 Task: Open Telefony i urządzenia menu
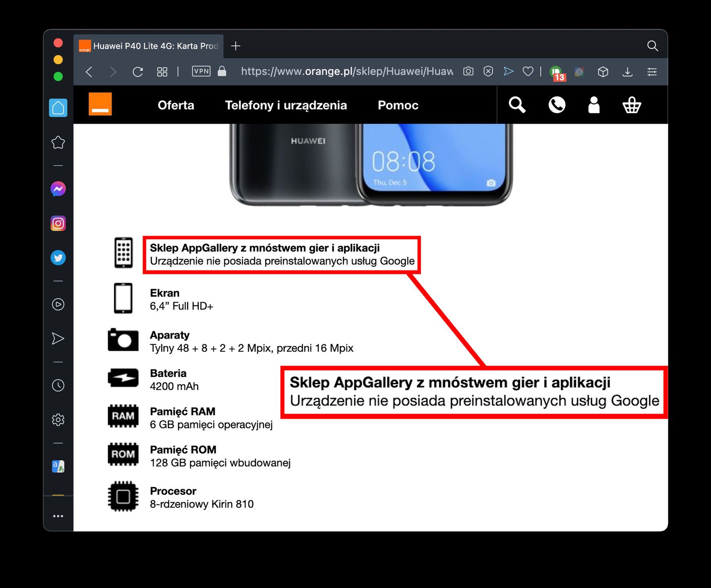pos(286,105)
